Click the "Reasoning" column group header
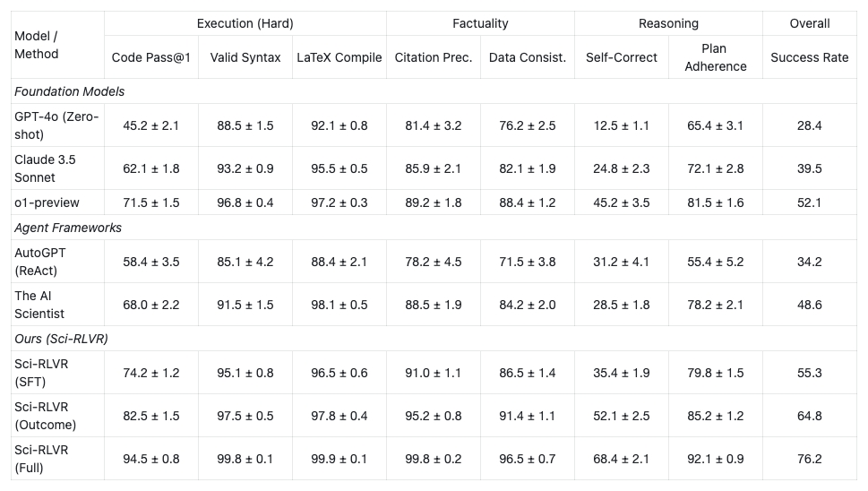 [x=668, y=23]
